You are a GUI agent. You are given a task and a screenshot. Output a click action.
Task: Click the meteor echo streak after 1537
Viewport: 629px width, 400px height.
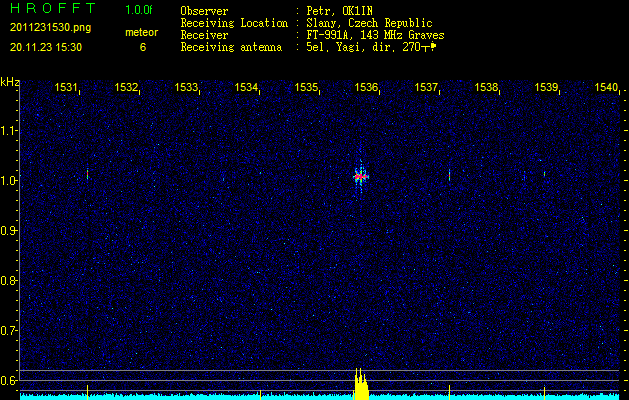449,175
